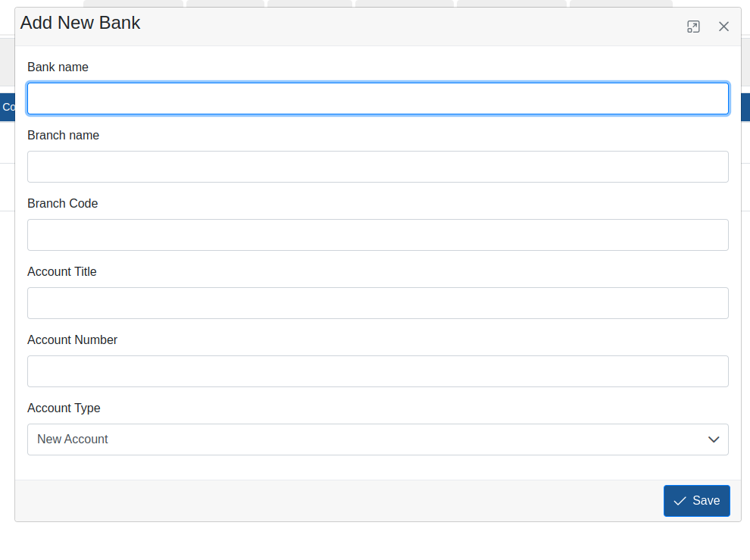Image resolution: width=750 pixels, height=560 pixels.
Task: Click the expand arrows icon in dialog header
Action: 692,26
